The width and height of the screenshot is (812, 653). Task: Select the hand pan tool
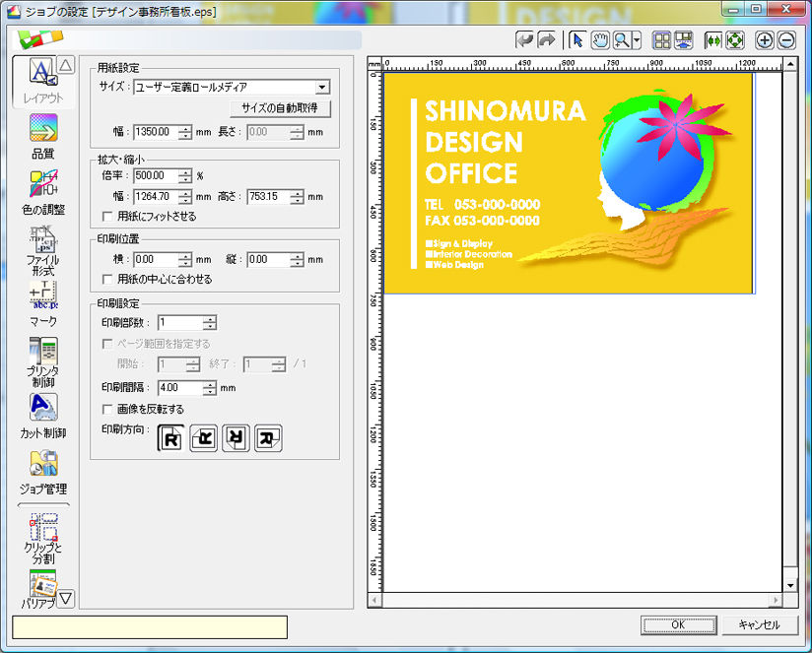click(599, 40)
